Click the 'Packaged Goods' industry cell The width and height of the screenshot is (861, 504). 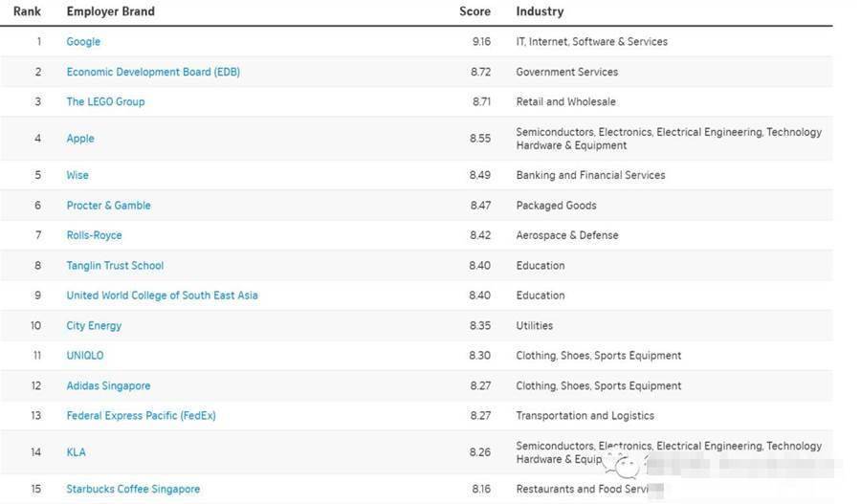556,206
